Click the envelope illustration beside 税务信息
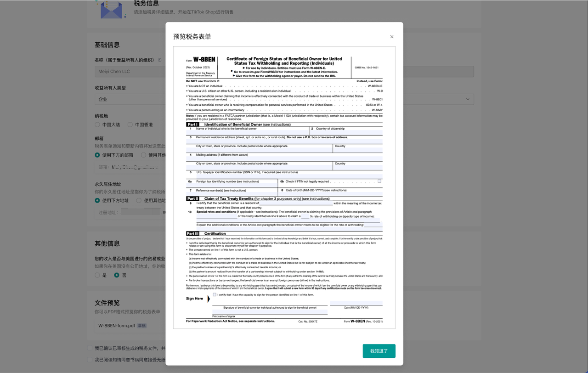This screenshot has width=588, height=373. tap(112, 9)
